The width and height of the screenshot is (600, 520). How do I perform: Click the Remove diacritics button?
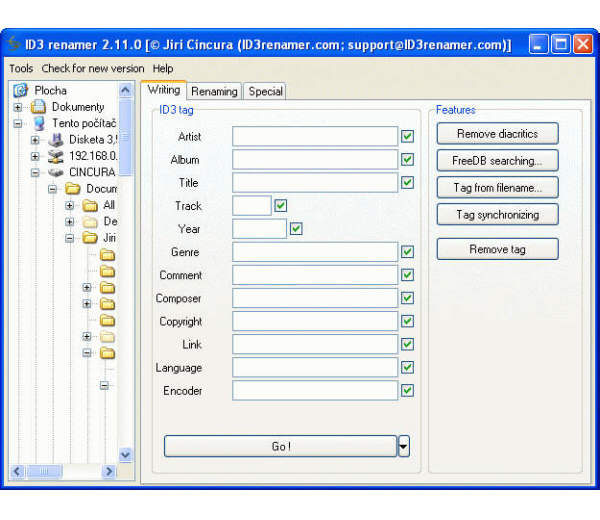tap(497, 133)
